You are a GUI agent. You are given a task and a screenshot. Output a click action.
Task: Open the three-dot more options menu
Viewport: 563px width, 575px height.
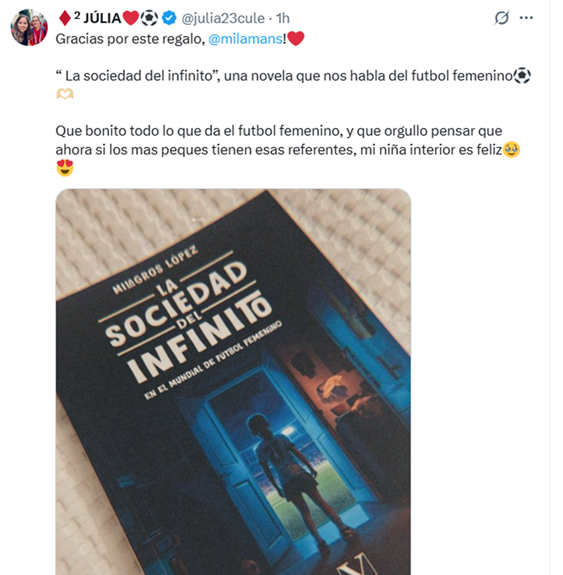pyautogui.click(x=526, y=18)
